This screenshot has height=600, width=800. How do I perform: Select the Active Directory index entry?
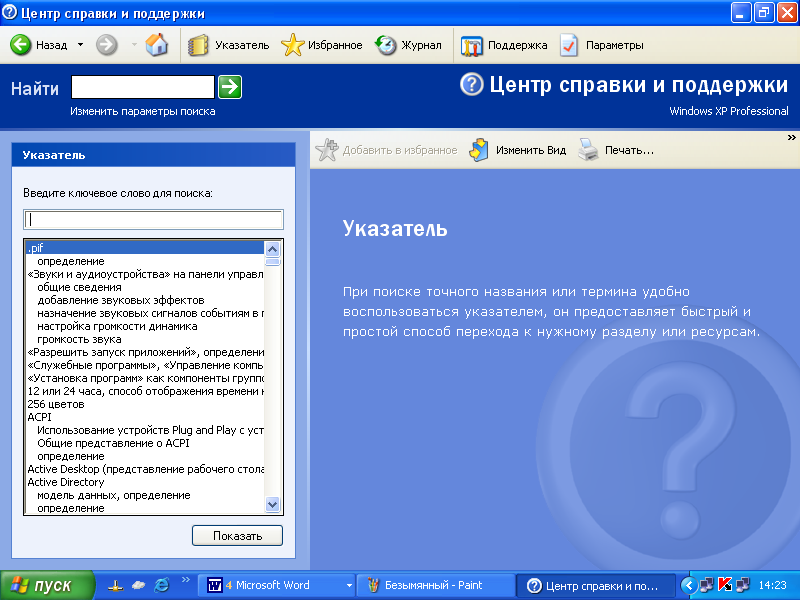tap(65, 482)
